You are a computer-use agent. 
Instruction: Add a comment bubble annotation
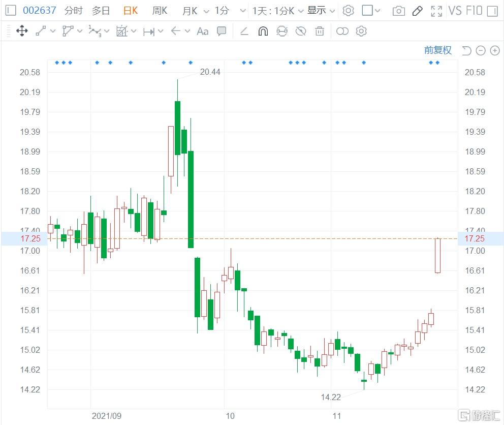[x=222, y=31]
